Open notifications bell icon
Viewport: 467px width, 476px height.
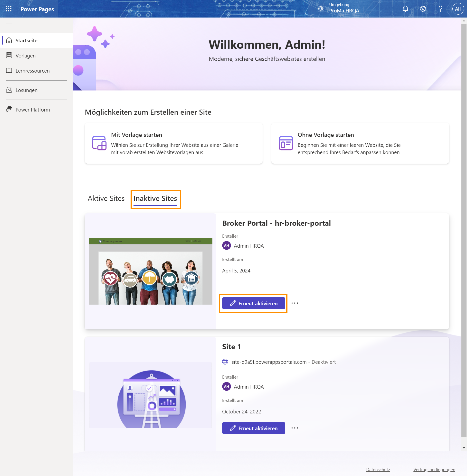point(405,9)
